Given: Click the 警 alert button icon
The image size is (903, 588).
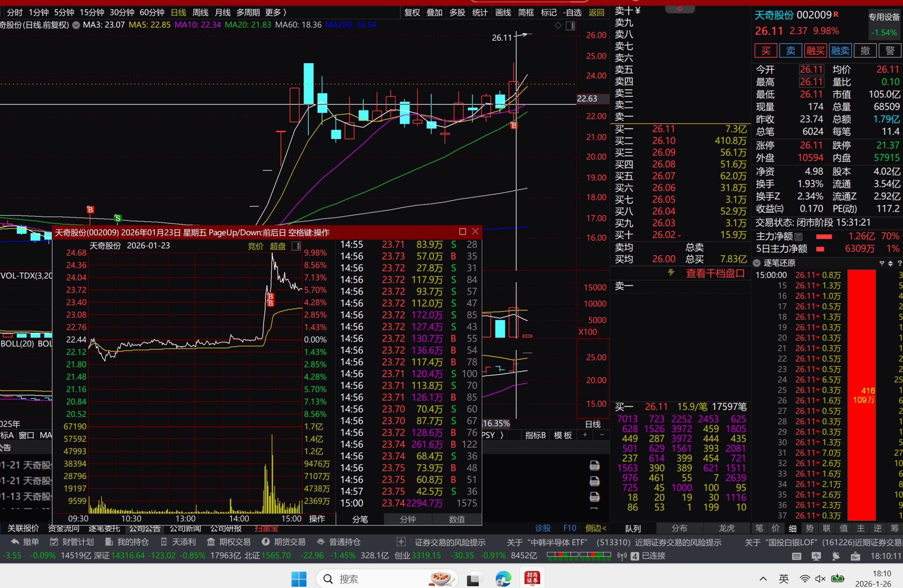Looking at the screenshot, I should point(889,51).
